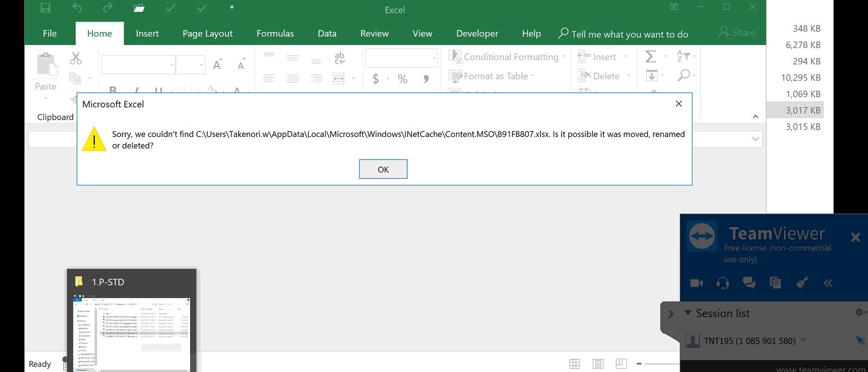Screen dimensions: 868x372
Task: Open the Format as Table dropdown
Action: point(492,76)
